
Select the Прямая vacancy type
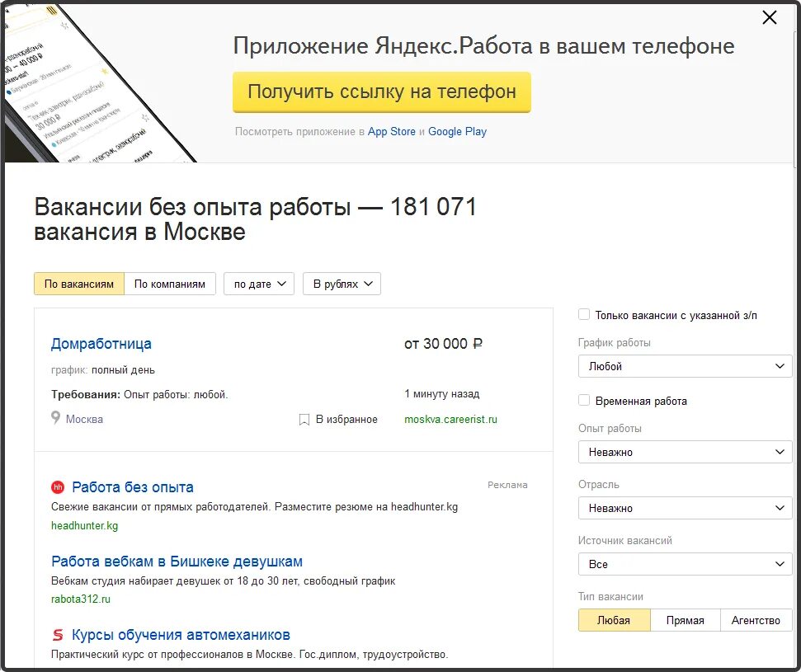[685, 619]
